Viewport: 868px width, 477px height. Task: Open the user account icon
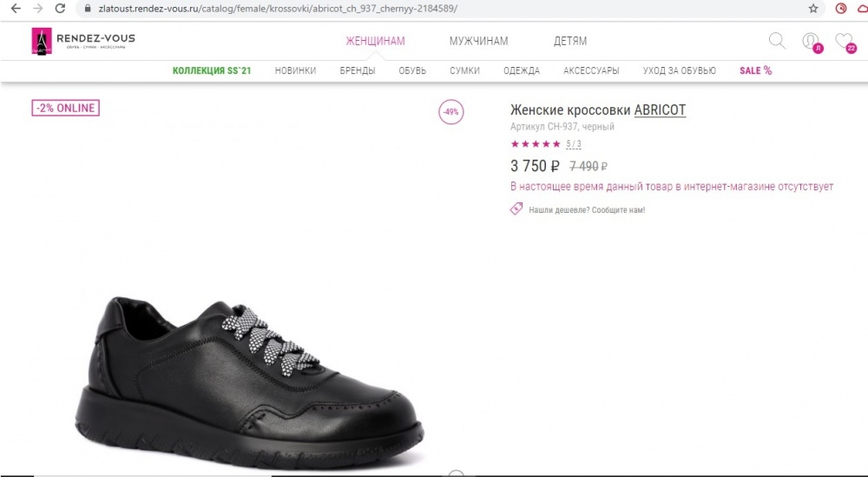click(x=810, y=41)
